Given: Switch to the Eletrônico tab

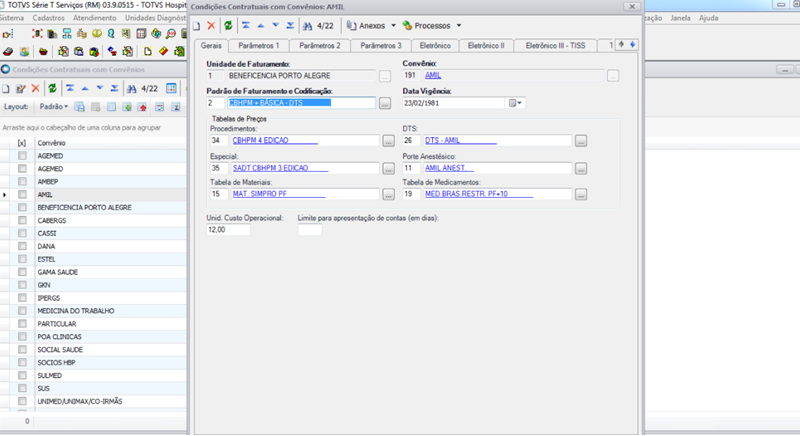Looking at the screenshot, I should click(435, 46).
